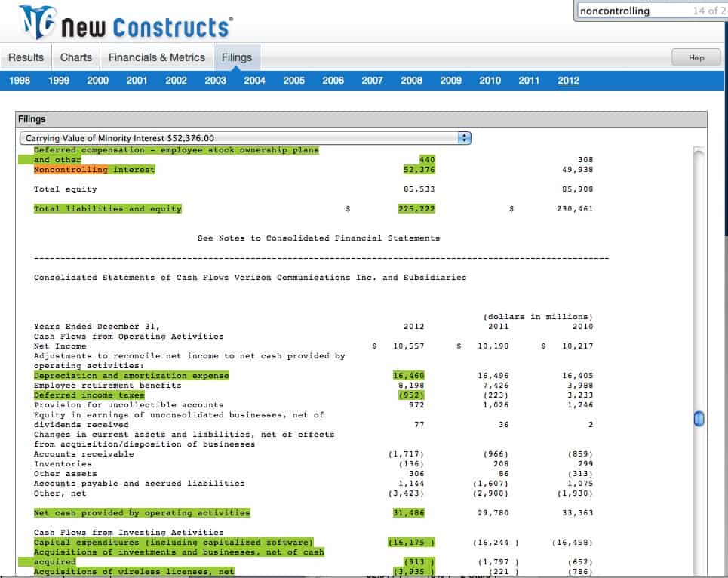The width and height of the screenshot is (728, 578).
Task: Select the Filings tab
Action: click(237, 57)
